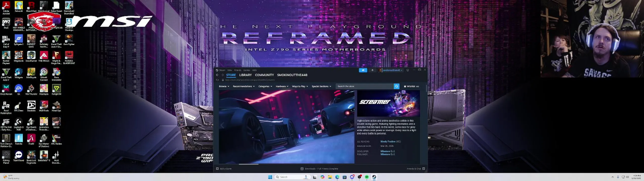Expand the Browse store dropdown
This screenshot has height=181, width=644.
point(224,86)
